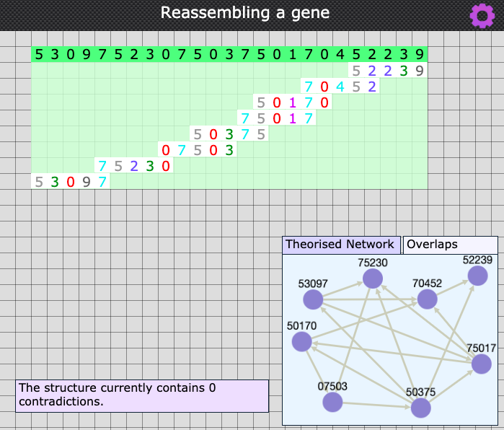The image size is (504, 430).
Task: Select the 53097 fragment at bottom row
Action: 71,182
